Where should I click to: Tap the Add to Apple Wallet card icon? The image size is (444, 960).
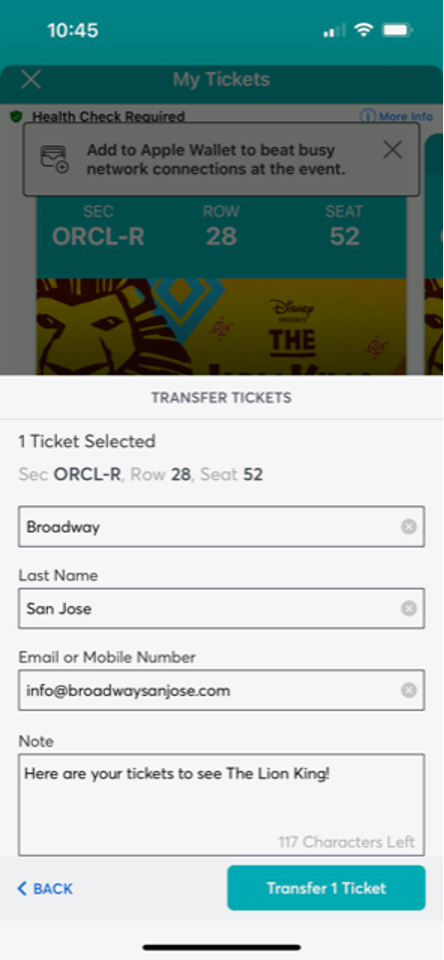coord(55,159)
